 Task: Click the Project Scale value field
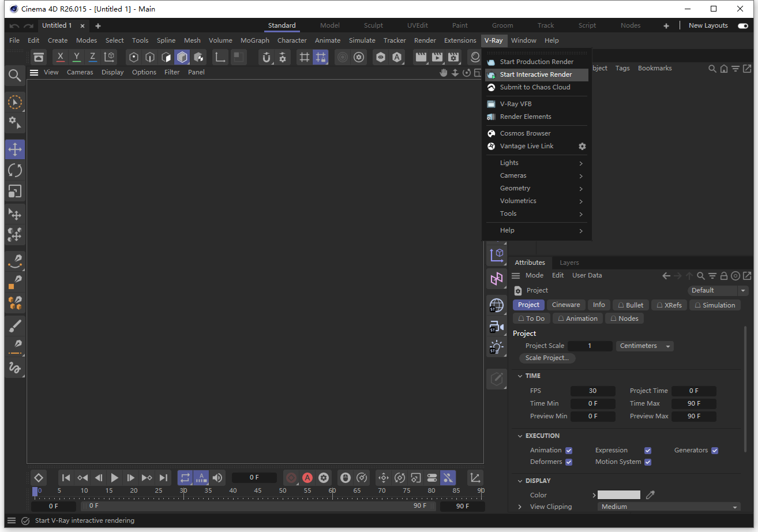pyautogui.click(x=590, y=346)
